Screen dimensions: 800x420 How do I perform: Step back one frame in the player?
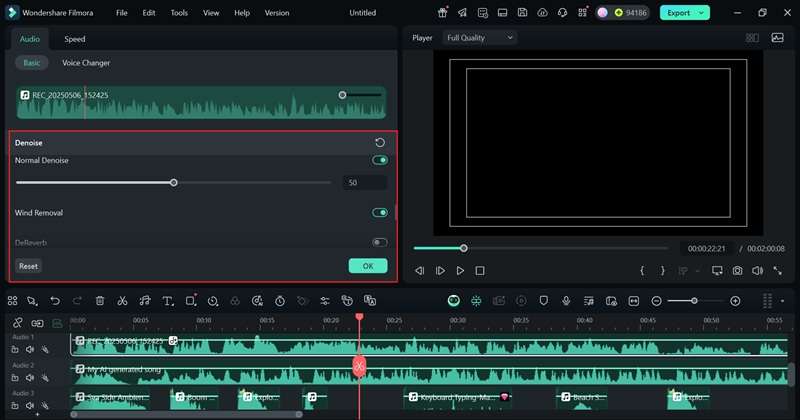419,270
